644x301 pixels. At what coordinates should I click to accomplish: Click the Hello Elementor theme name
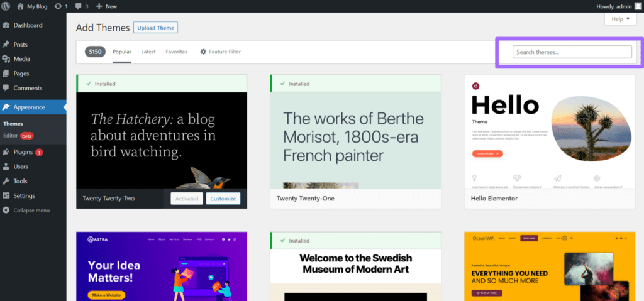pyautogui.click(x=494, y=199)
